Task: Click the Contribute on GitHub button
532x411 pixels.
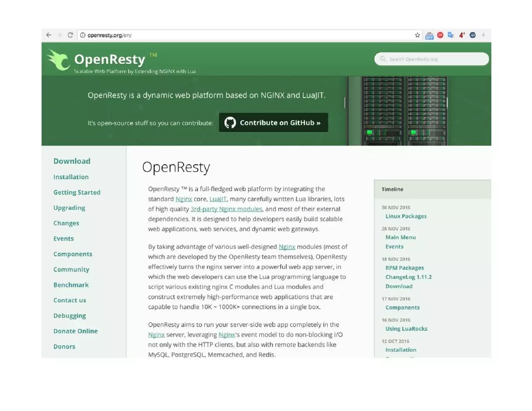Action: (273, 123)
